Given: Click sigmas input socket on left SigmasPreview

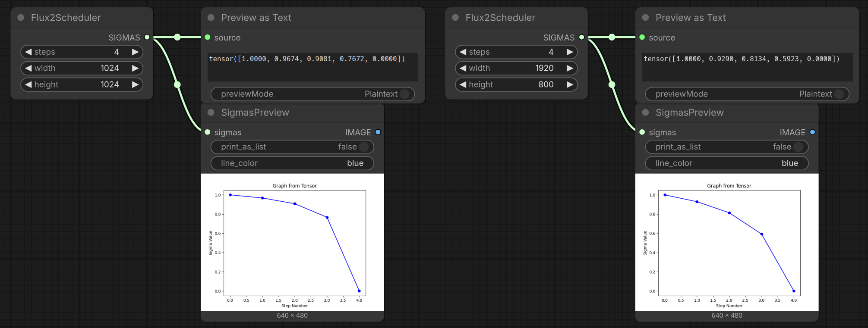Looking at the screenshot, I should (208, 132).
